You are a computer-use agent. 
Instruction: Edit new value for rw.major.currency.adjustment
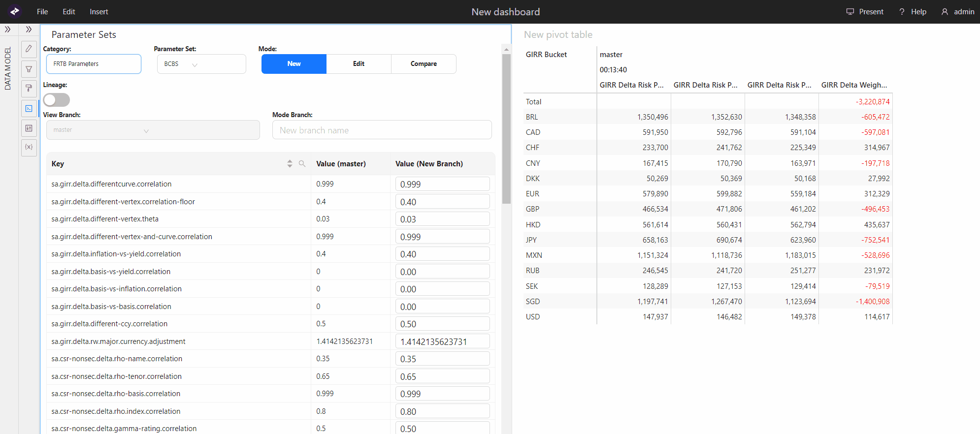(x=443, y=341)
